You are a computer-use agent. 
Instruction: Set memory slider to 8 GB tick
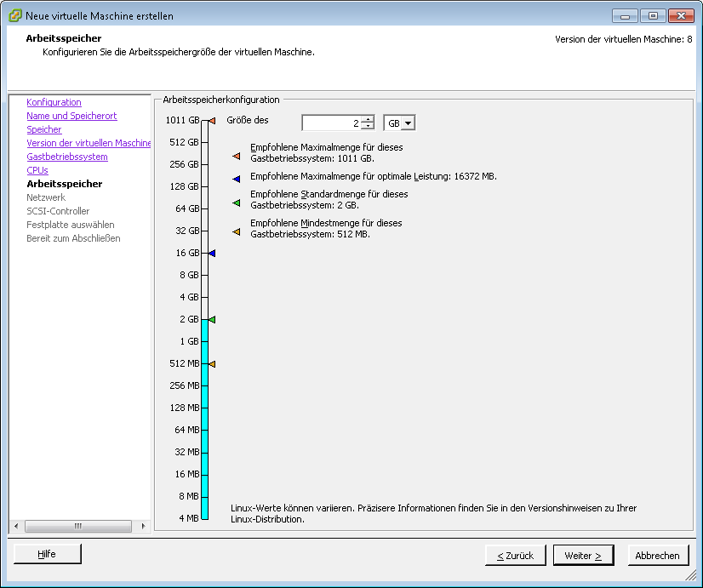click(204, 276)
